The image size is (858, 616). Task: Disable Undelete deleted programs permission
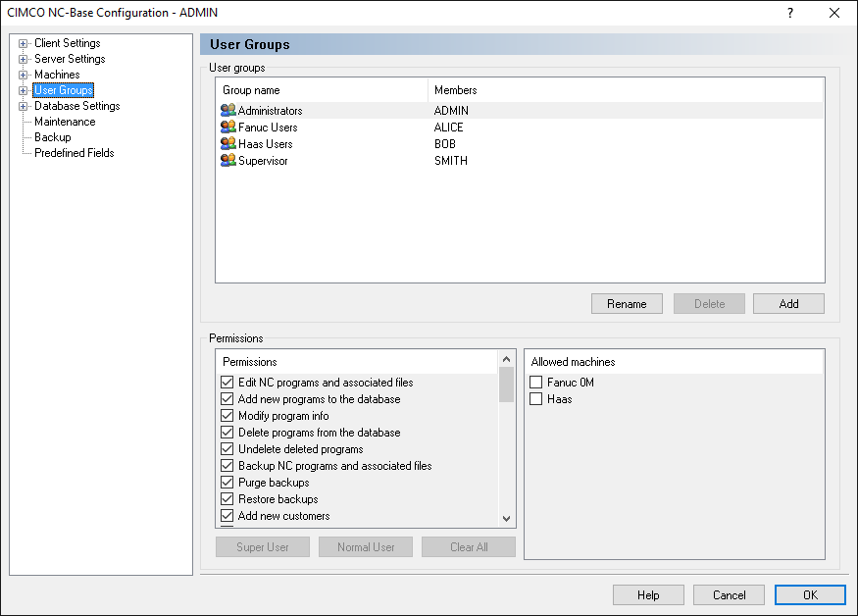[x=227, y=449]
